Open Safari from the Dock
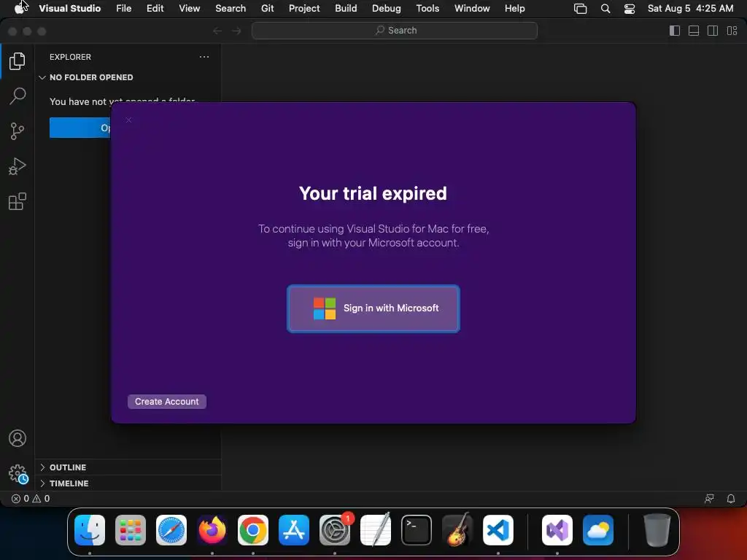 171,530
